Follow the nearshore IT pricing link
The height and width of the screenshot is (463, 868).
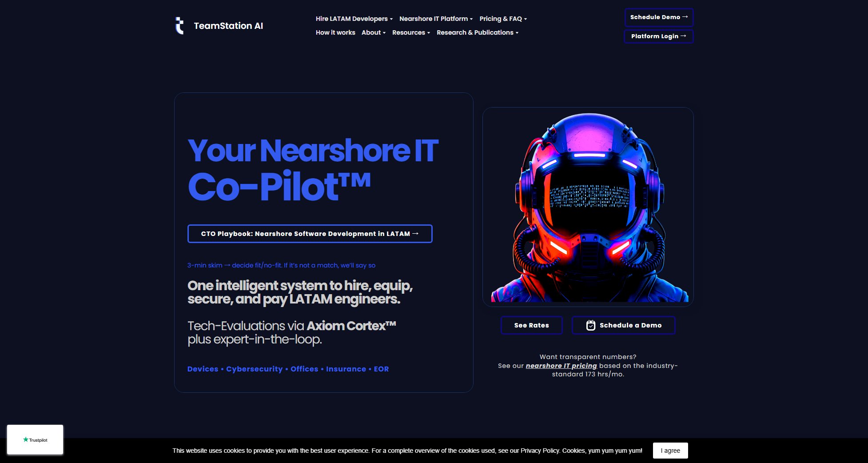561,366
